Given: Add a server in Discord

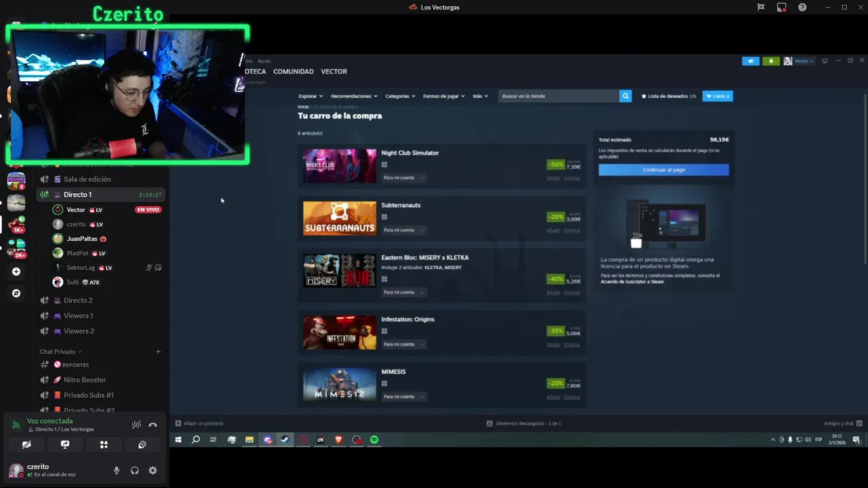Looking at the screenshot, I should point(16,272).
